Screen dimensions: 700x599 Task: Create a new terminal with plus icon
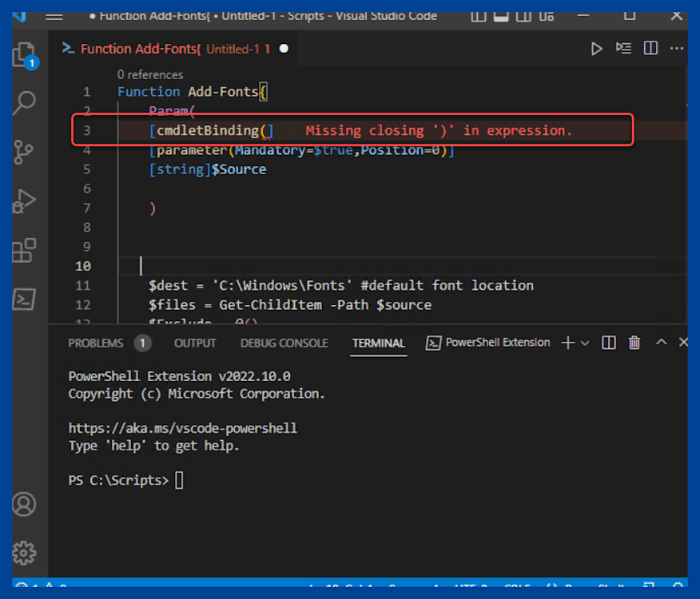pyautogui.click(x=568, y=343)
